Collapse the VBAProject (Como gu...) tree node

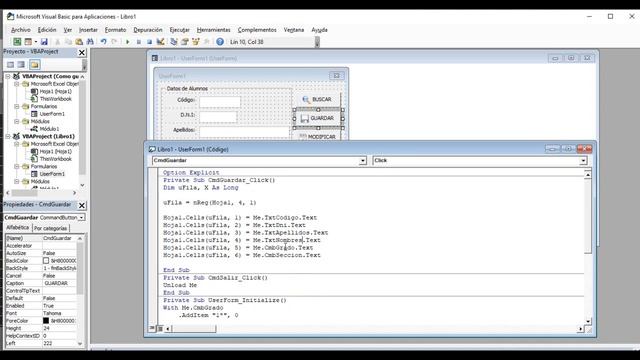click(8, 76)
